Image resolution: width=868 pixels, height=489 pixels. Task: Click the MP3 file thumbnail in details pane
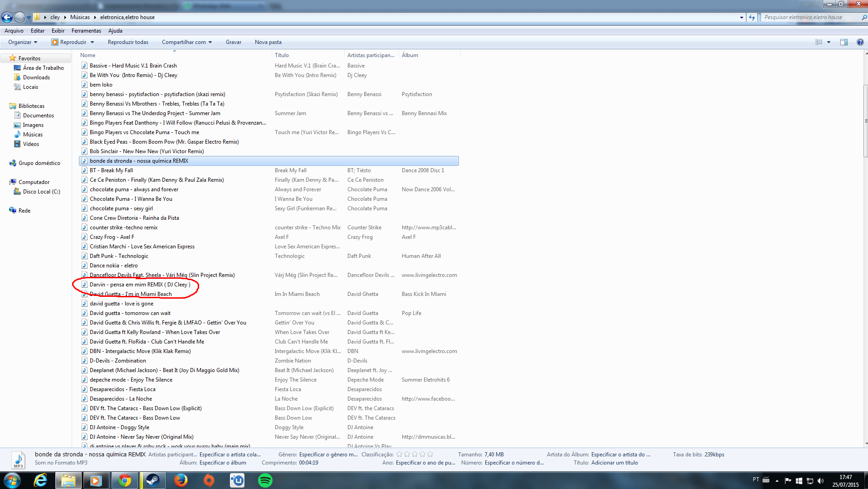(x=18, y=460)
